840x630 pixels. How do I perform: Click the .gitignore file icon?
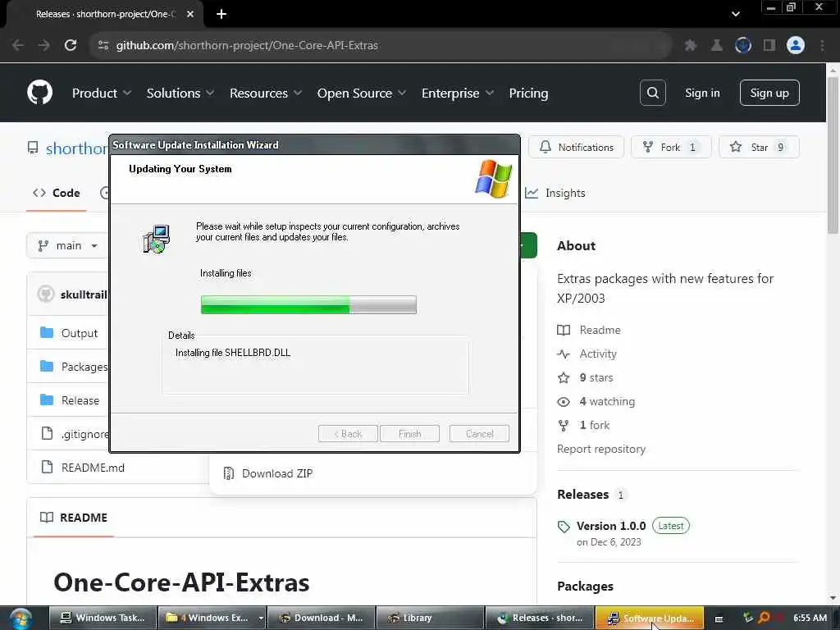click(47, 433)
